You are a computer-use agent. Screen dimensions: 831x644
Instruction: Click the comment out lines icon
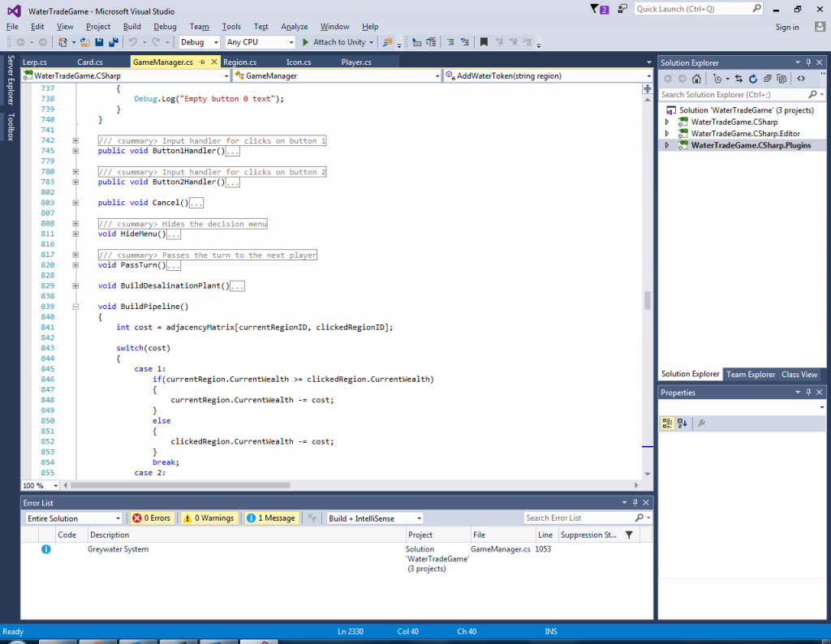point(450,42)
